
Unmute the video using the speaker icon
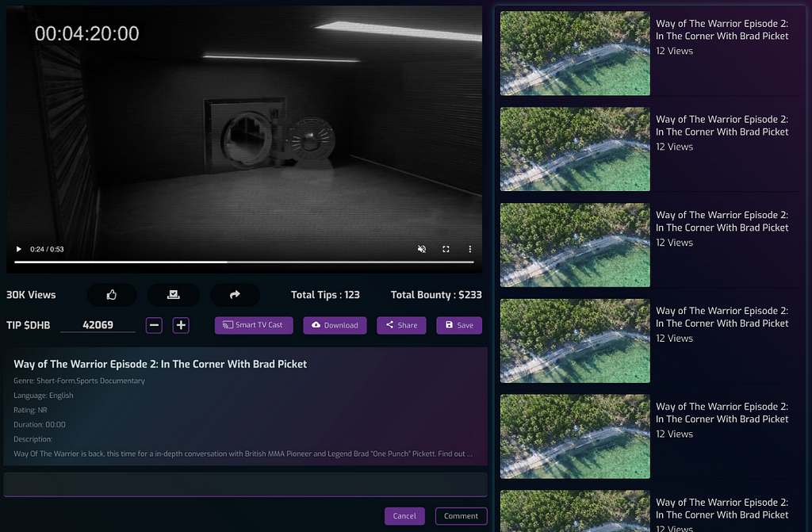click(x=422, y=249)
